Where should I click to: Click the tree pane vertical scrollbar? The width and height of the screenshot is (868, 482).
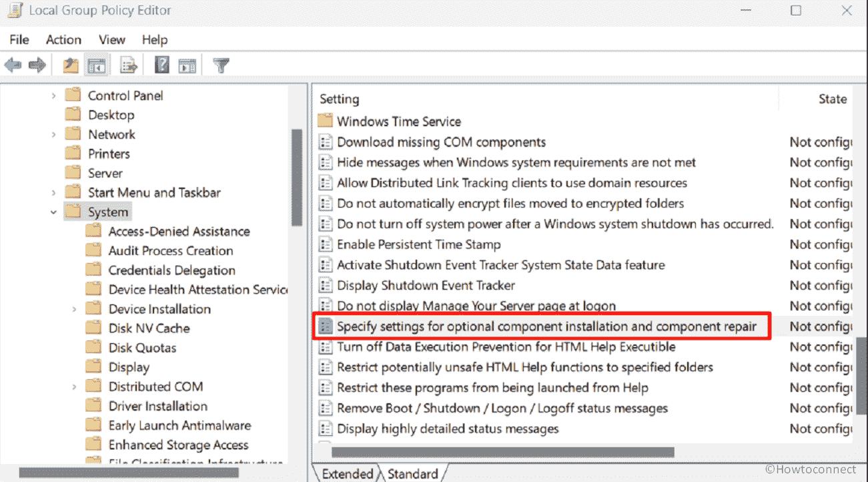(297, 178)
